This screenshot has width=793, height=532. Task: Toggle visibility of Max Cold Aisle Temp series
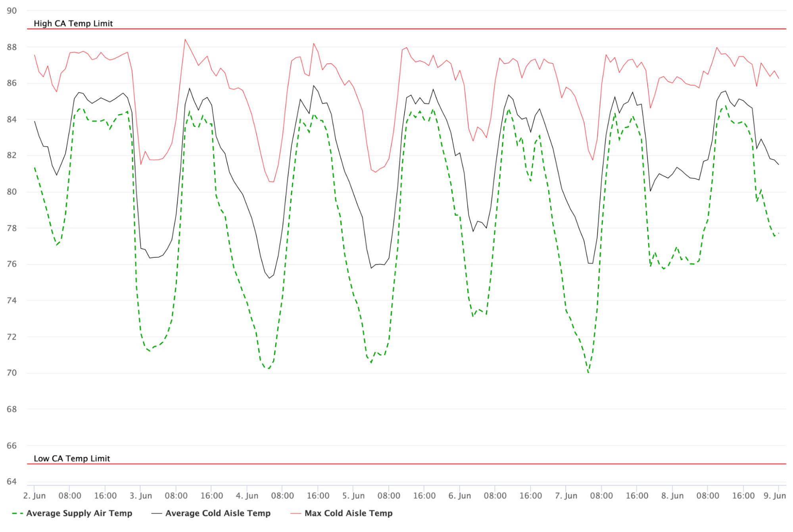(348, 513)
